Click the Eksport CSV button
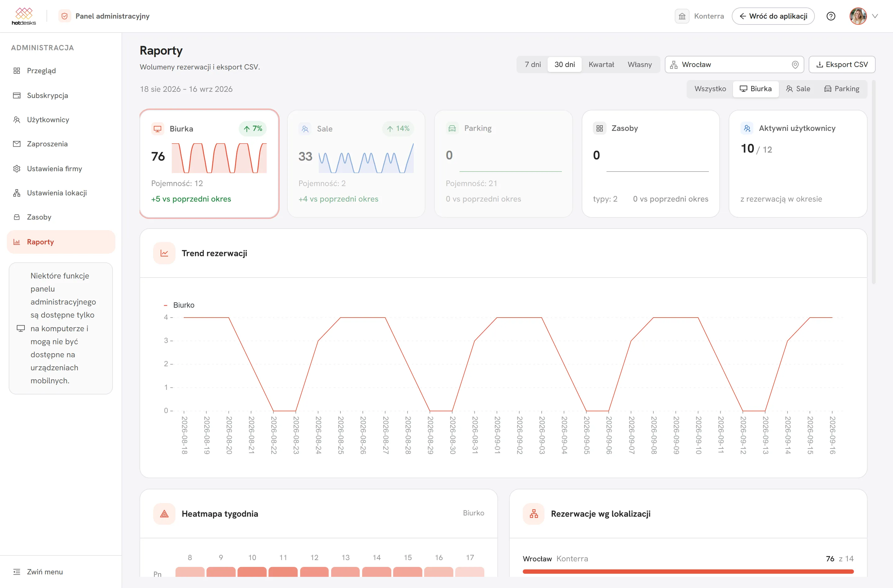Screen dimensions: 893x588 (842, 65)
